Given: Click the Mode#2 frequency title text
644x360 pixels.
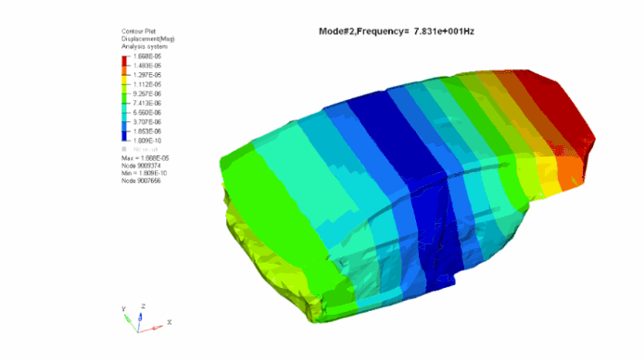Looking at the screenshot, I should (x=397, y=31).
